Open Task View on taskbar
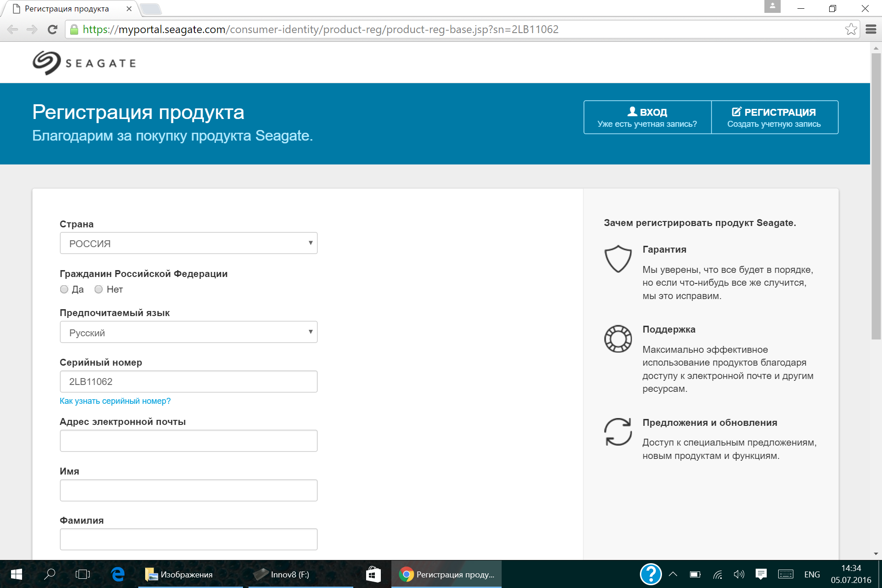 point(83,574)
